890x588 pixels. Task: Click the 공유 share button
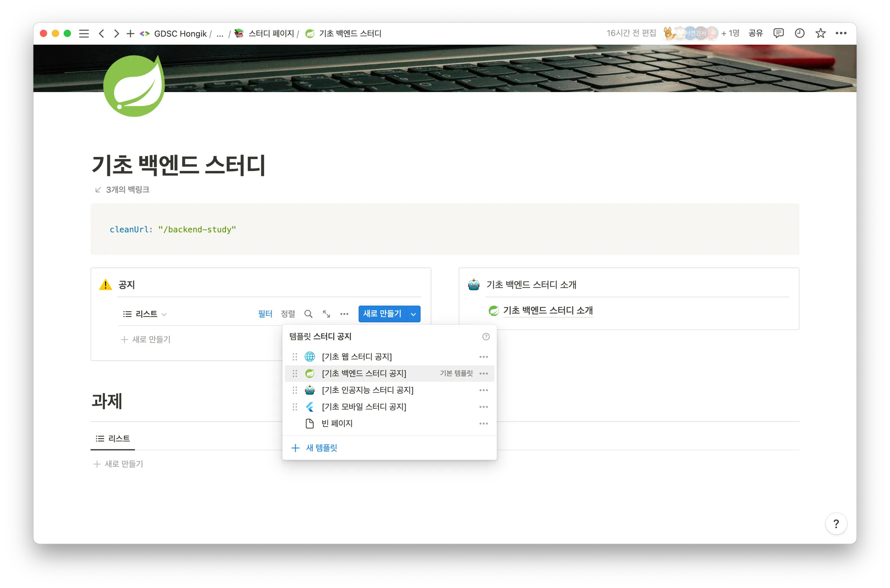tap(756, 33)
